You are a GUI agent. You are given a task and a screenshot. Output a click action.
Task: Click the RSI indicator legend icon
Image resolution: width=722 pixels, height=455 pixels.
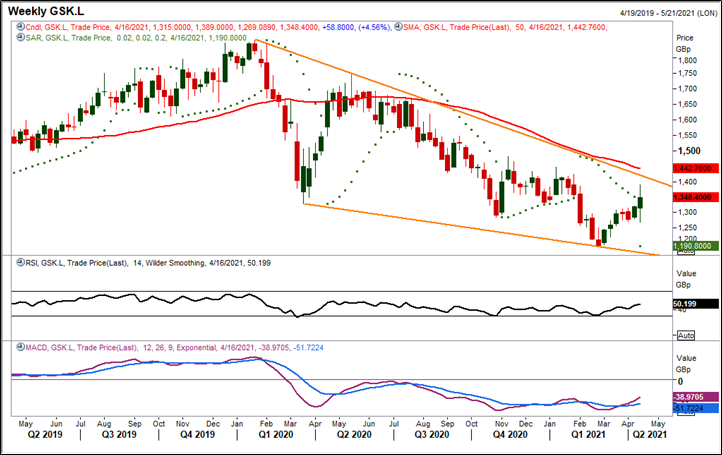pyautogui.click(x=20, y=262)
